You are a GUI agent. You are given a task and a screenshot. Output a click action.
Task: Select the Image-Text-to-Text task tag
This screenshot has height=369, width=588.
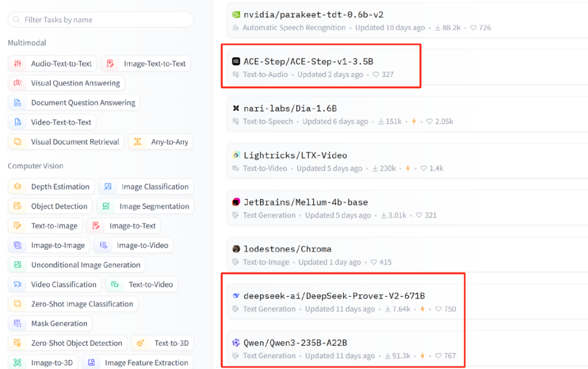point(146,64)
